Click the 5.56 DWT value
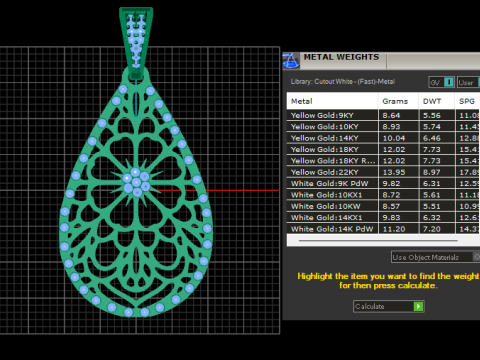This screenshot has height=360, width=480. (432, 116)
